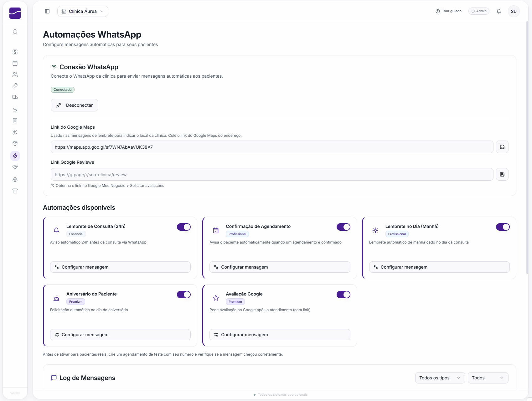Open the heart handshake sidebar icon

tap(15, 167)
